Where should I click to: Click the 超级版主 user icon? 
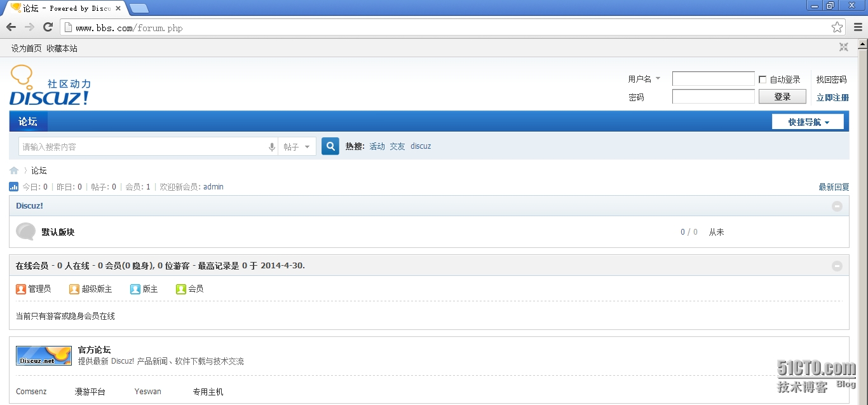(x=74, y=289)
